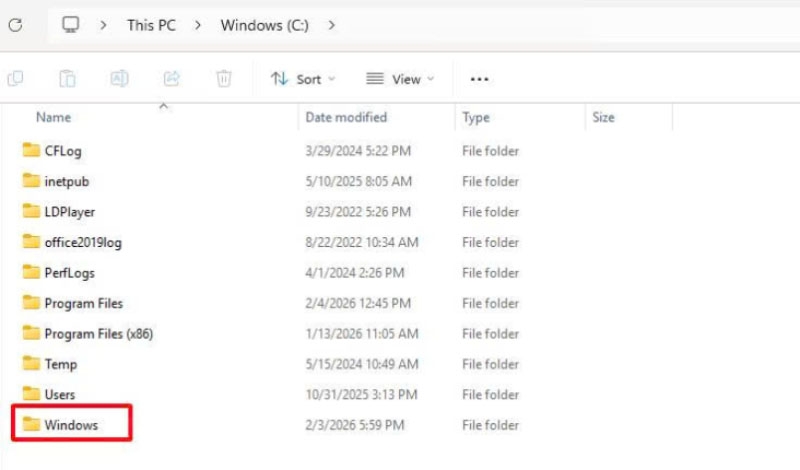Click the Temp folder icon
Screen dimensions: 800x470
(x=31, y=363)
